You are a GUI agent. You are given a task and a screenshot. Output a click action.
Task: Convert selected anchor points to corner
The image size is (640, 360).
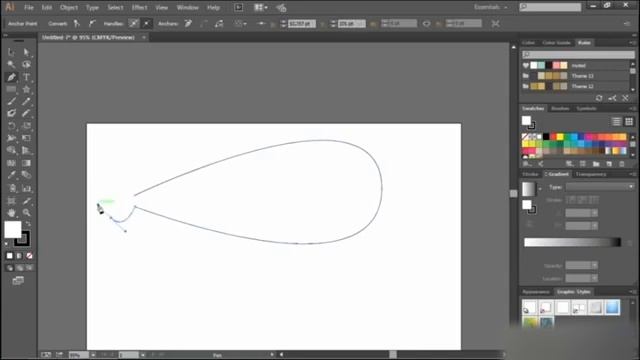(77, 24)
